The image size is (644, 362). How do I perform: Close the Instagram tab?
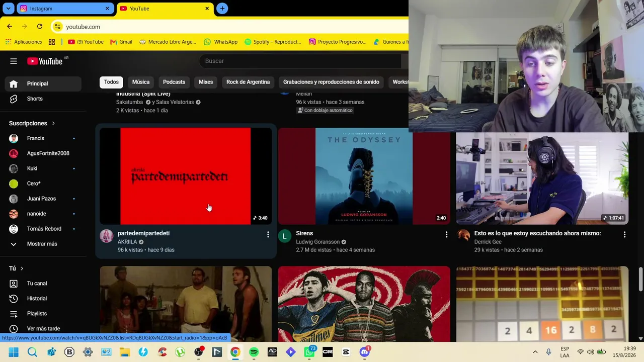107,9
